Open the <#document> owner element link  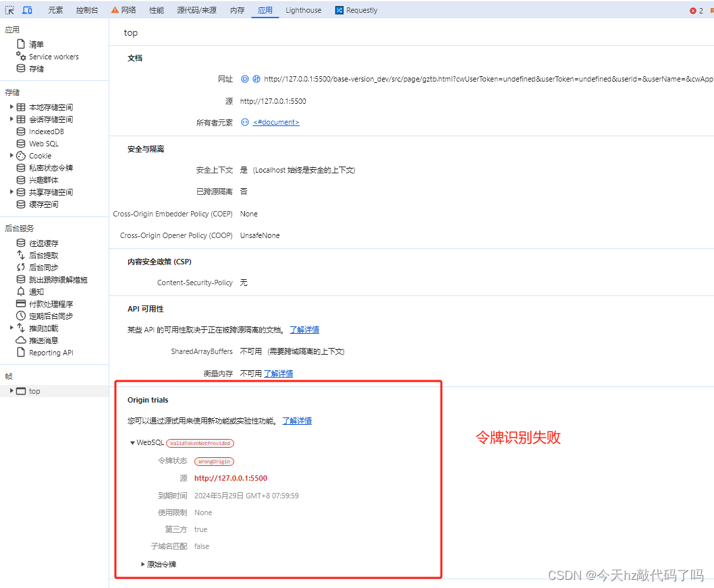tap(274, 122)
